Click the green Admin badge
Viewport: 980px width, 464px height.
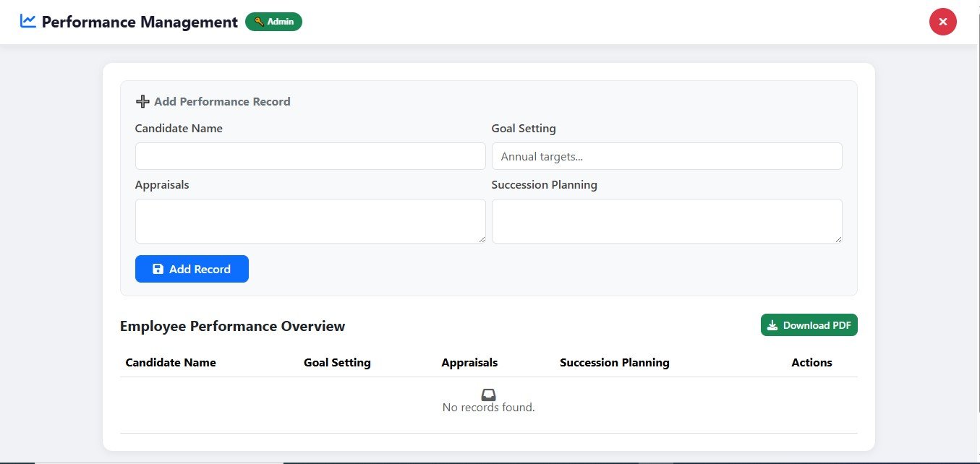click(273, 22)
